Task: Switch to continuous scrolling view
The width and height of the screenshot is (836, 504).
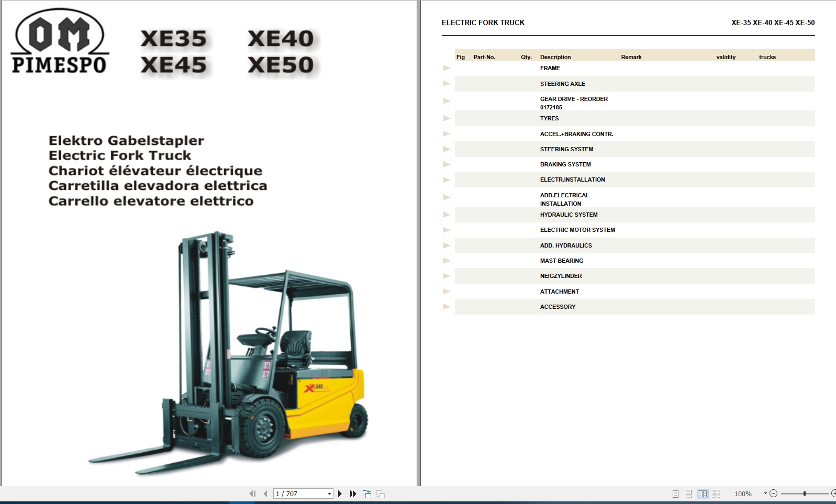Action: pos(689,494)
